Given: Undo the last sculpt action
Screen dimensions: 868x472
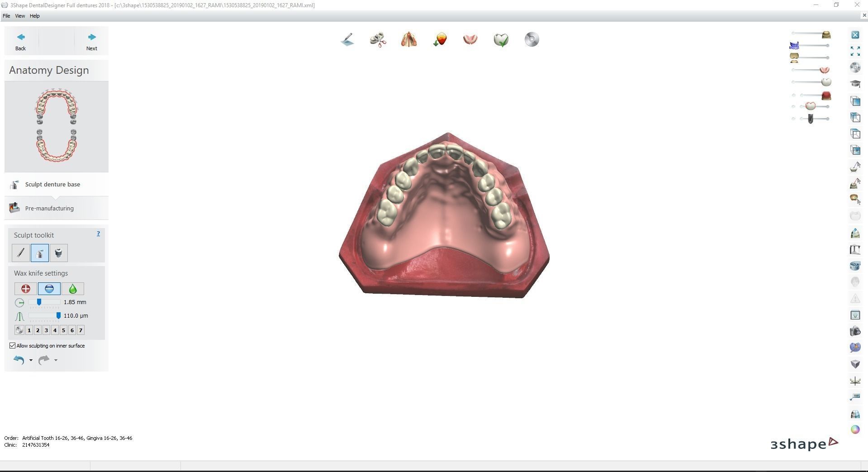Looking at the screenshot, I should tap(19, 360).
